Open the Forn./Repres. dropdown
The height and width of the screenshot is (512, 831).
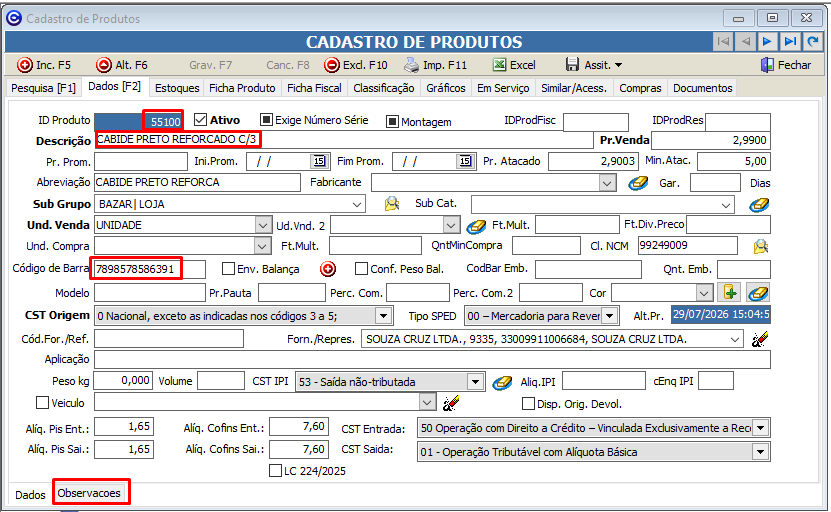click(735, 339)
